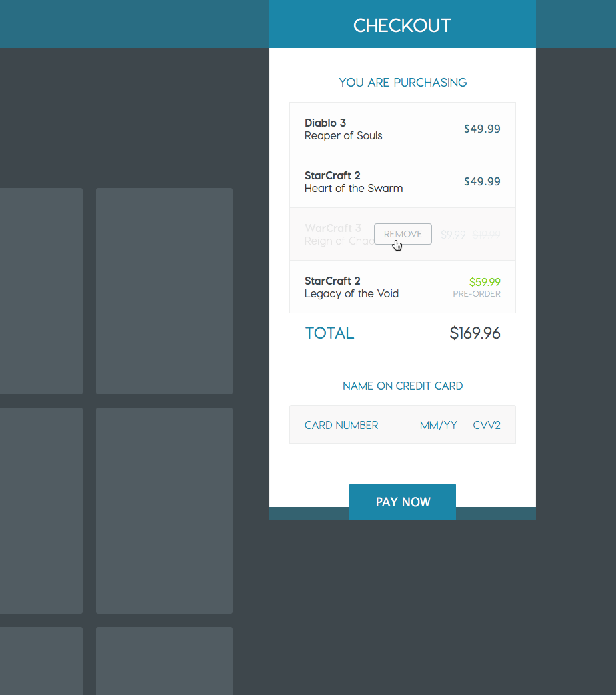Click the faded $9.99 WarCraft price
The height and width of the screenshot is (695, 616).
tap(453, 235)
